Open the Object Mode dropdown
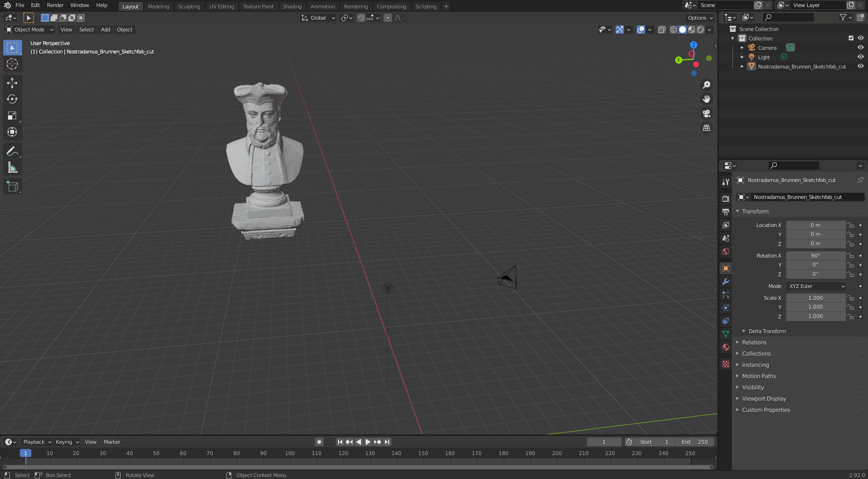Image resolution: width=868 pixels, height=479 pixels. [x=30, y=30]
